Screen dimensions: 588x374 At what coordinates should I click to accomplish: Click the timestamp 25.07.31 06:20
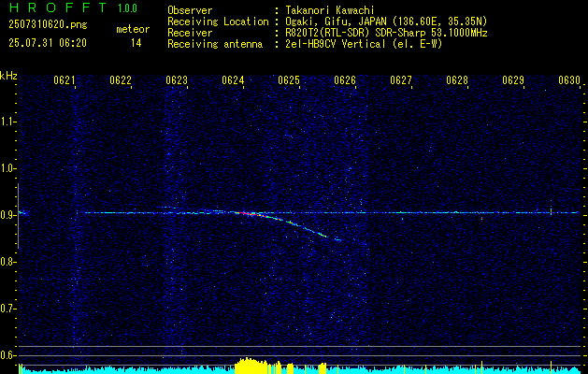click(48, 43)
